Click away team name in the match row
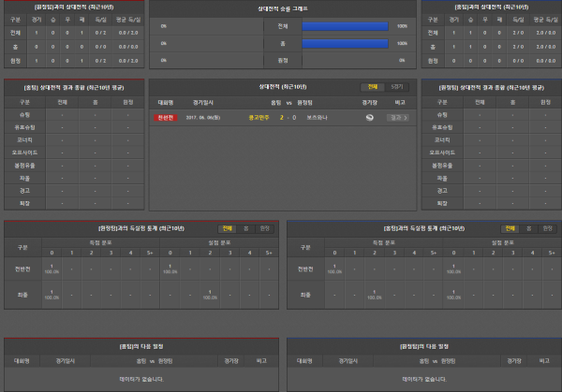Viewport: 562px width, 392px height. [310, 117]
